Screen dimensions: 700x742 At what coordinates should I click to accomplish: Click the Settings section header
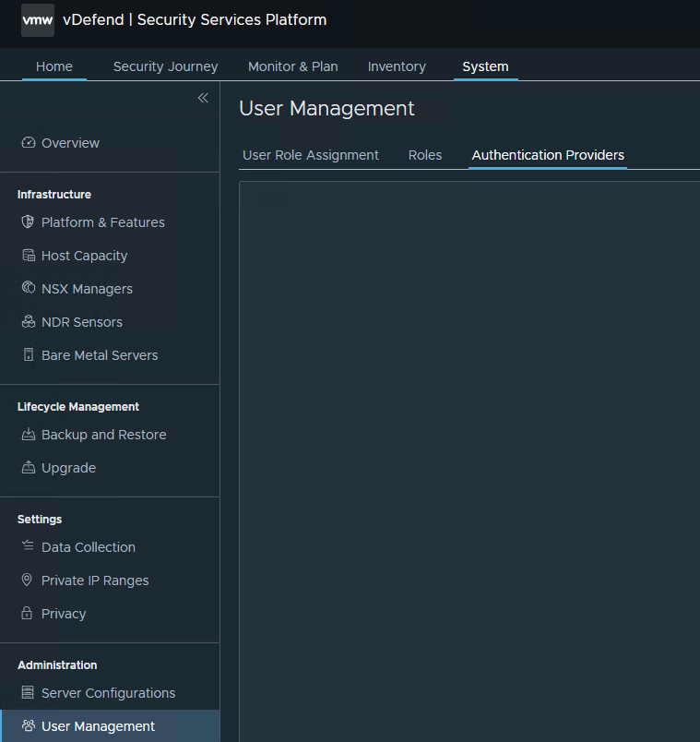[40, 519]
